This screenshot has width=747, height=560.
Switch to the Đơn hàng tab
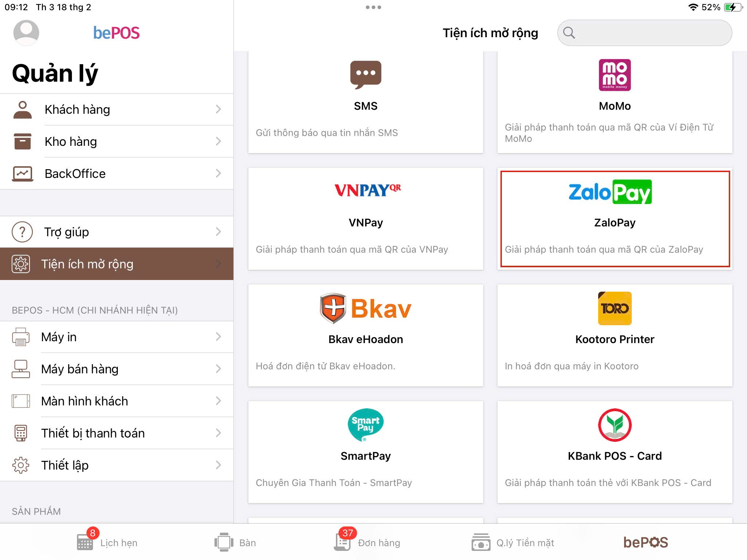pos(367,542)
